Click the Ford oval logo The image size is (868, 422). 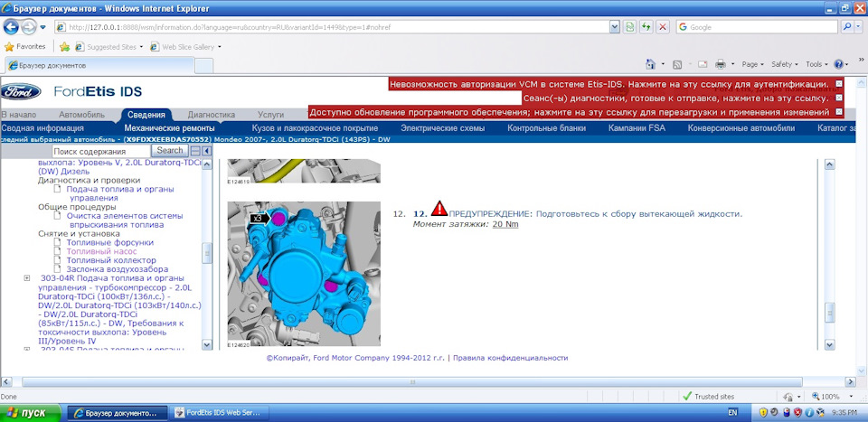(21, 91)
